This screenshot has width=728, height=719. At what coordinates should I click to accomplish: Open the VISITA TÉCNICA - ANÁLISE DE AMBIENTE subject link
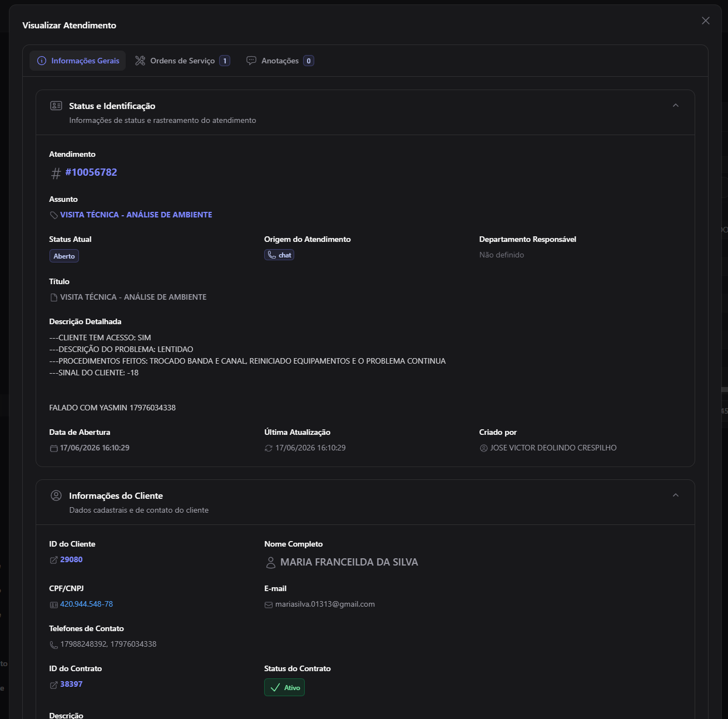[136, 215]
